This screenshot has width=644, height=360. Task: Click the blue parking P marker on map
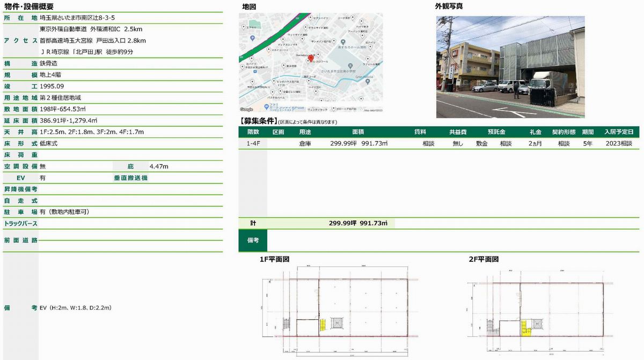252,38
